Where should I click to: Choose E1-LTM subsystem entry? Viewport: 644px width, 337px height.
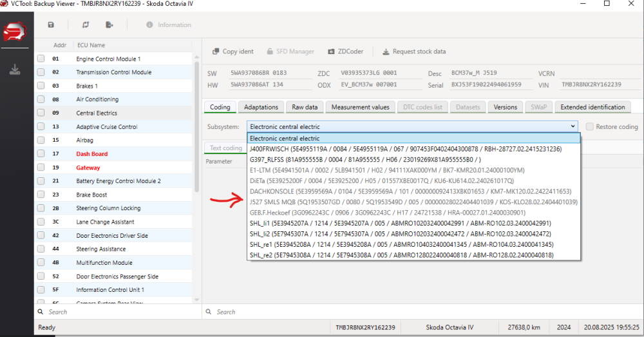(x=413, y=170)
